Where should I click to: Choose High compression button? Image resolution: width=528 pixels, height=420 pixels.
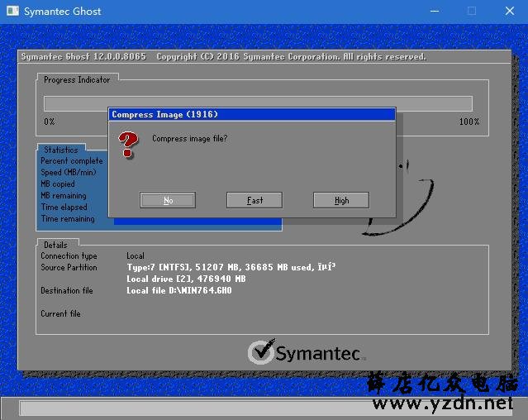[341, 200]
